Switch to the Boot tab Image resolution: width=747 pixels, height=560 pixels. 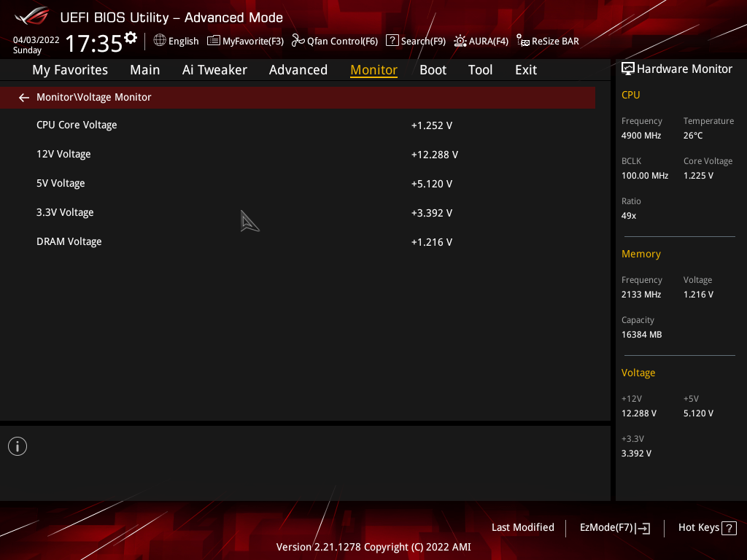[x=433, y=70]
